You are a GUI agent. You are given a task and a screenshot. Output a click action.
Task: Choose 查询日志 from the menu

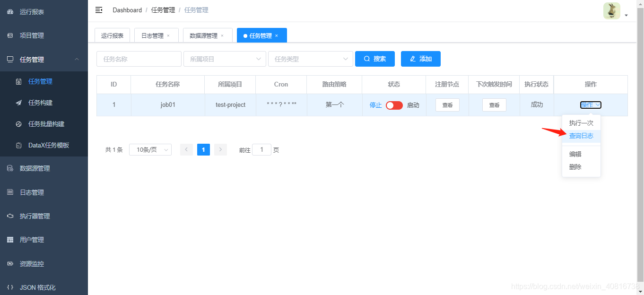point(581,136)
